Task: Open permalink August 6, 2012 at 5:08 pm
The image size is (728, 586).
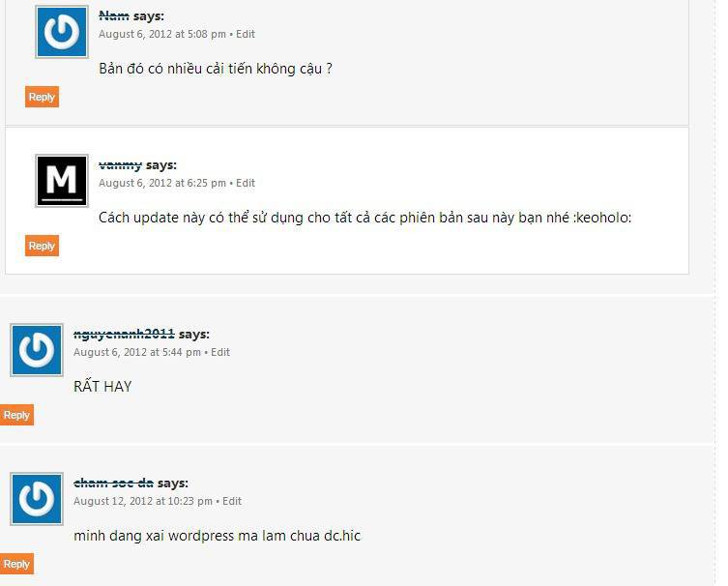Action: pyautogui.click(x=162, y=34)
